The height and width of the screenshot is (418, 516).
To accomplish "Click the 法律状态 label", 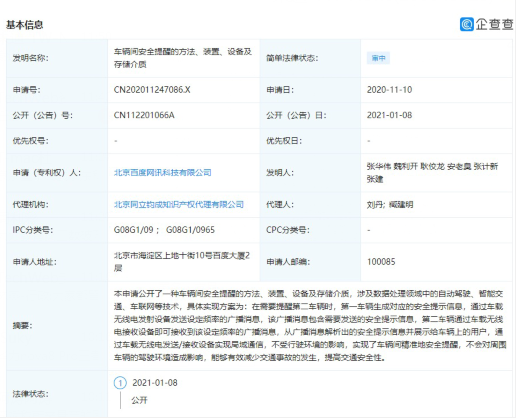I will [x=30, y=394].
